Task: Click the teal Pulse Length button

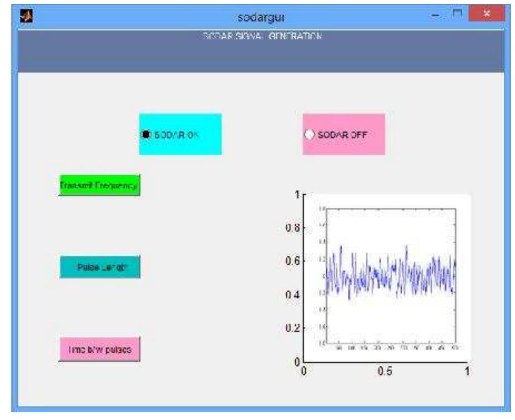Action: [x=100, y=267]
